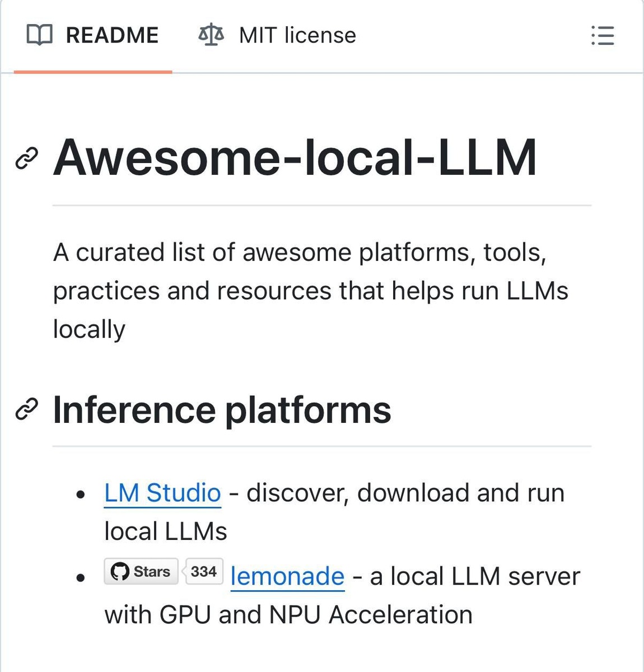The width and height of the screenshot is (644, 672).
Task: Open the lemonade project link
Action: (287, 576)
